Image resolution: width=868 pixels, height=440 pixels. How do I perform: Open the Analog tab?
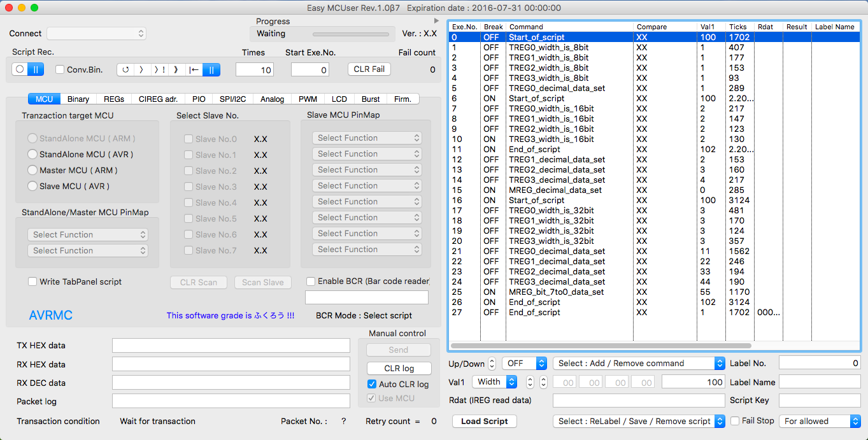pos(272,99)
